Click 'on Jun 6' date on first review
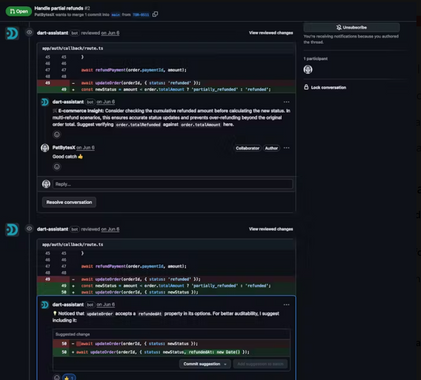 tap(110, 33)
